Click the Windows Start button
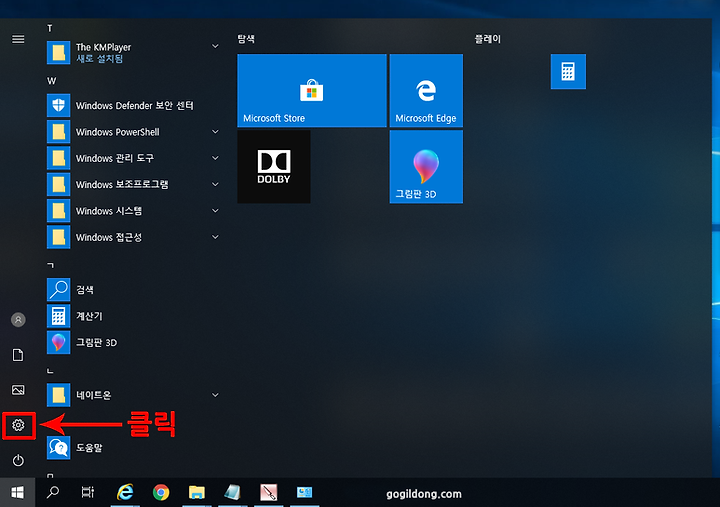 [x=17, y=493]
